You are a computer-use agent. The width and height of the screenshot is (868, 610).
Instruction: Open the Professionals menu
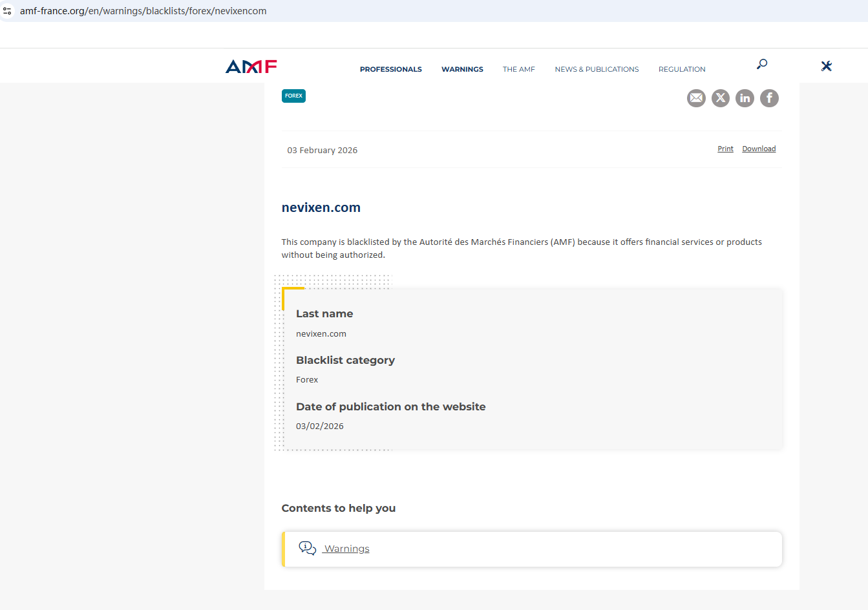click(x=391, y=69)
